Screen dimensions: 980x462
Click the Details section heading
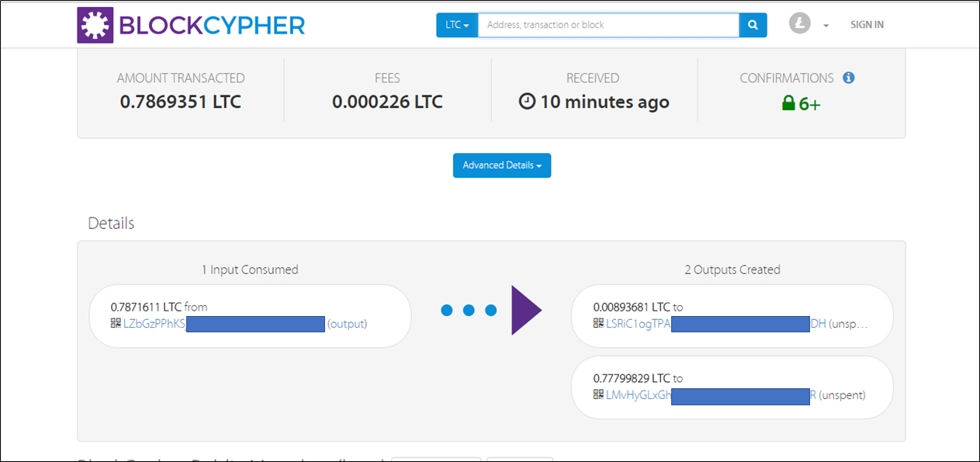pos(111,224)
